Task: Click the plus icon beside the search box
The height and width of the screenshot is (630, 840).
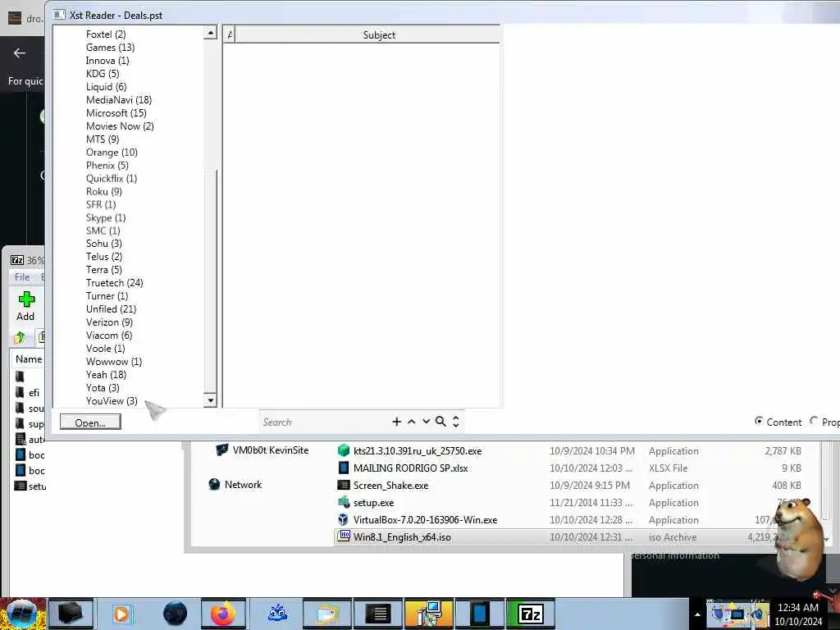Action: pyautogui.click(x=396, y=422)
